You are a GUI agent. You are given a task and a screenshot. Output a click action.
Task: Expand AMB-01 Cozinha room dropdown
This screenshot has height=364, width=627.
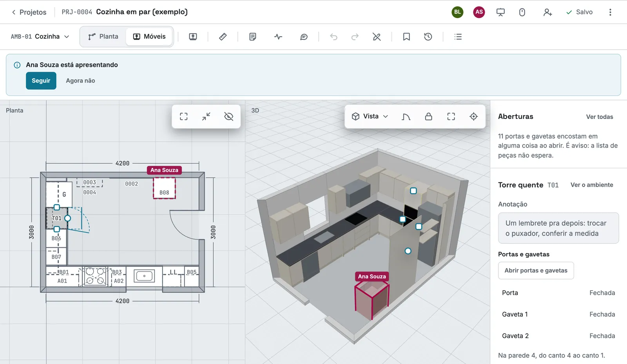point(40,36)
